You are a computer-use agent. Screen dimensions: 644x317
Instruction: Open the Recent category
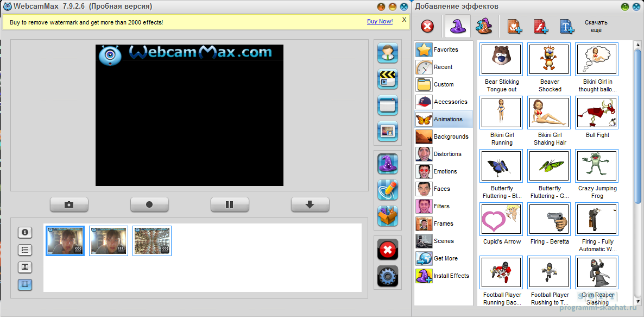click(x=444, y=67)
